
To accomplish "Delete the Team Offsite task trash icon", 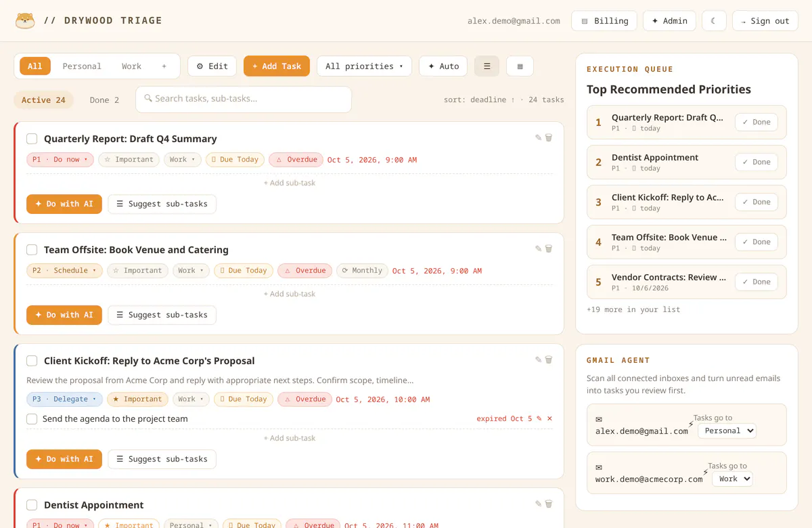I will 549,248.
